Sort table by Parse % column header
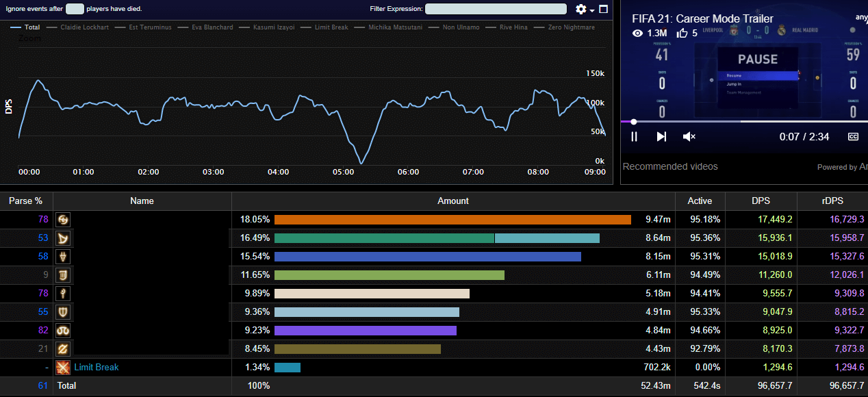 tap(25, 201)
